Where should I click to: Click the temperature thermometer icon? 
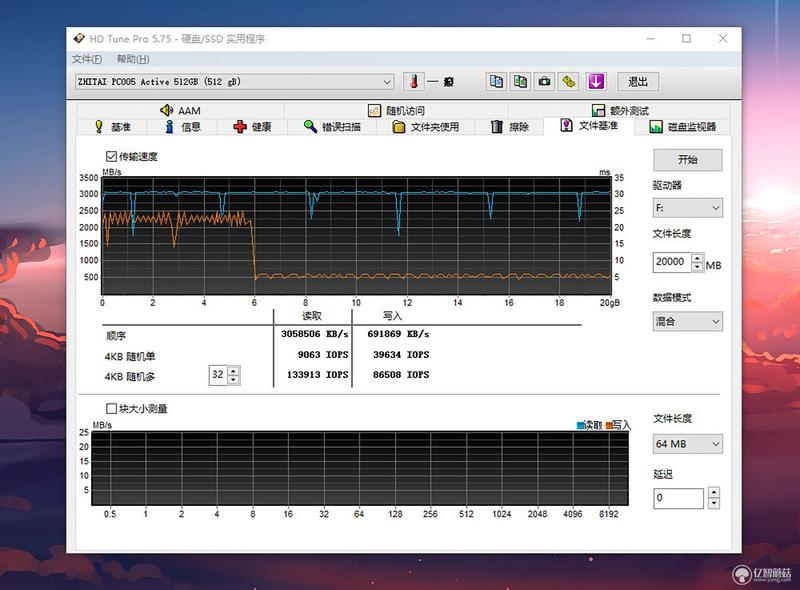tap(414, 82)
